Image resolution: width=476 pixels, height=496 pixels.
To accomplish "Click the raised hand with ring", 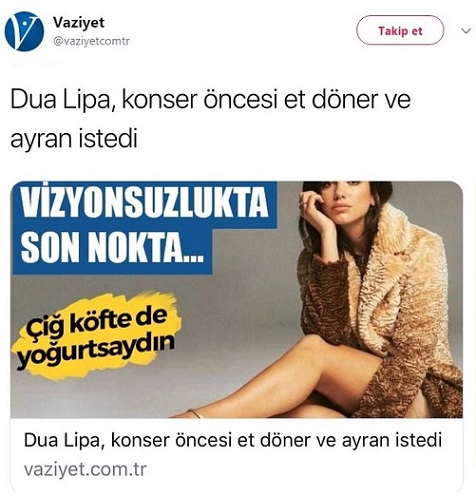I will coord(313,207).
